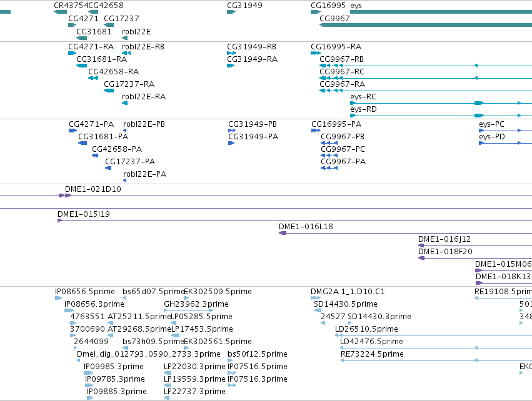This screenshot has height=401, width=532.
Task: Click the CG9967 gene label
Action: (334, 18)
